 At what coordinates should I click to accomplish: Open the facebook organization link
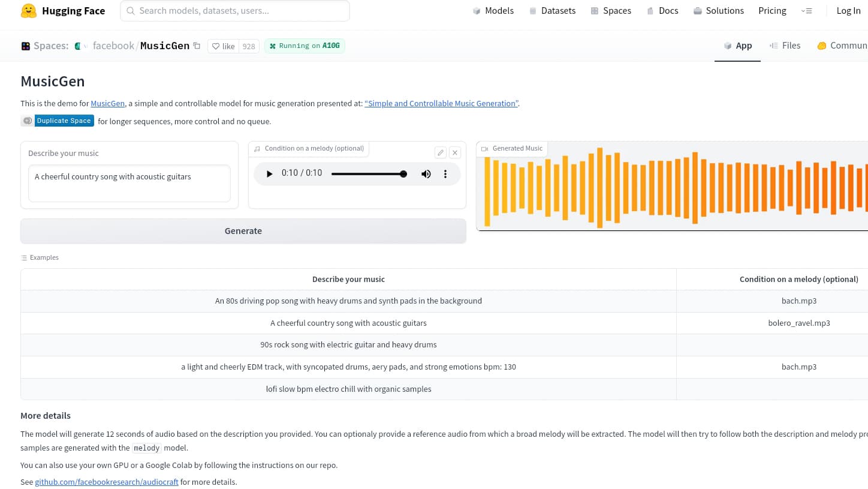coord(113,46)
